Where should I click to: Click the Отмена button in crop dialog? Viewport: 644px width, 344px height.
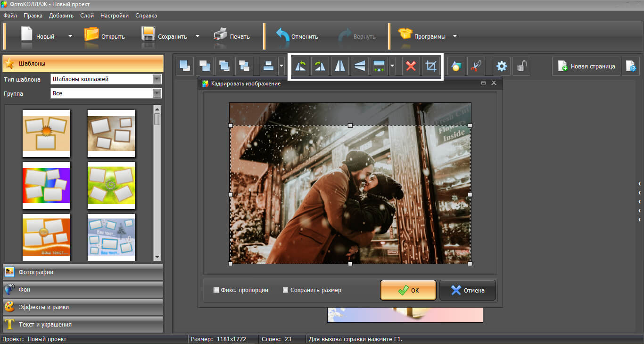coord(468,290)
